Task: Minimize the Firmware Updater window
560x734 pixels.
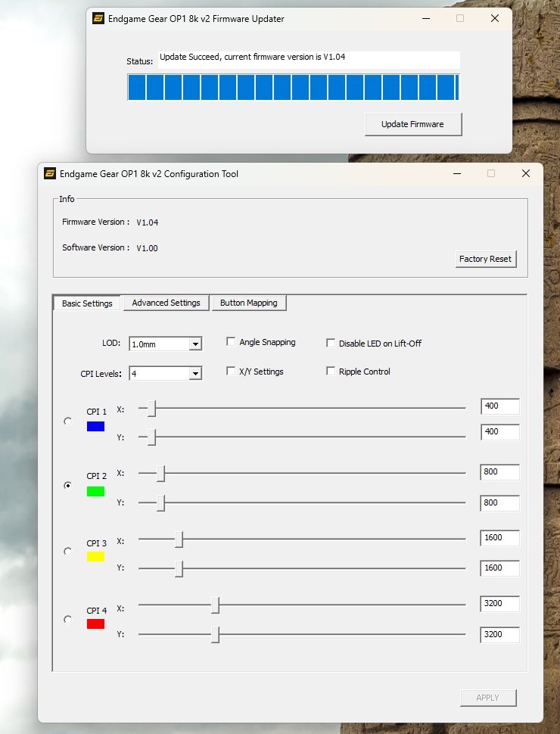Action: (x=426, y=18)
